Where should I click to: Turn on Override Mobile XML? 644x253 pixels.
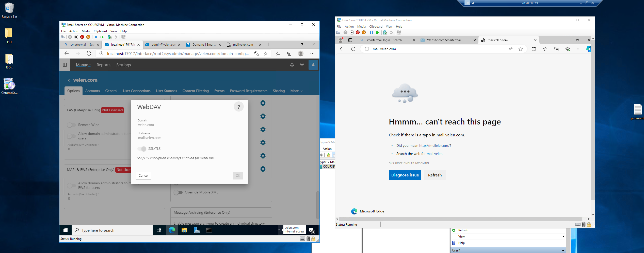click(178, 192)
